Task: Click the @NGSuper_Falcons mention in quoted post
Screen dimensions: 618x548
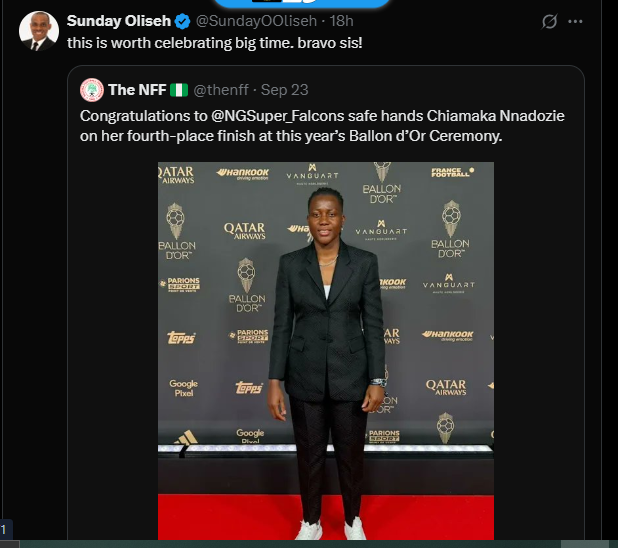Action: (270, 116)
